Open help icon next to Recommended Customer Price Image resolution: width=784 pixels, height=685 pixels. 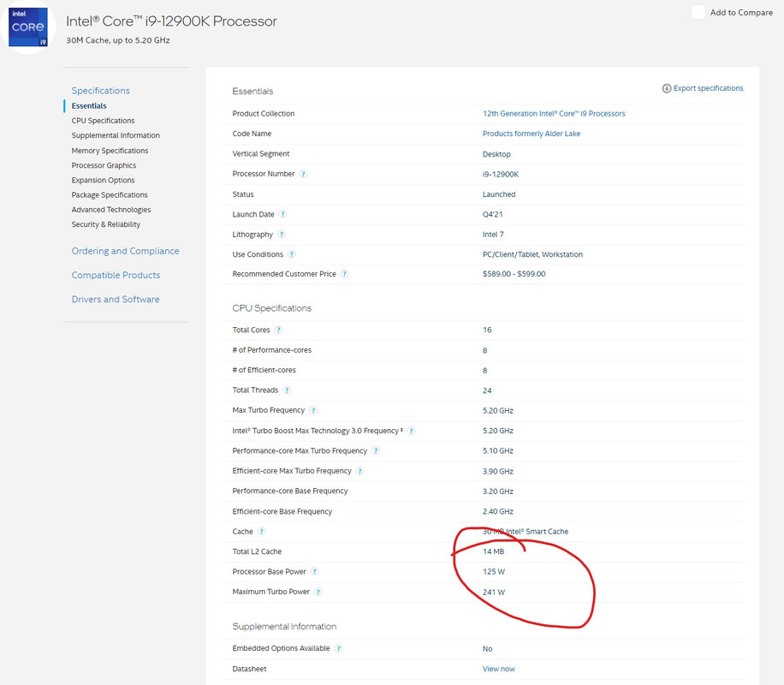click(345, 274)
